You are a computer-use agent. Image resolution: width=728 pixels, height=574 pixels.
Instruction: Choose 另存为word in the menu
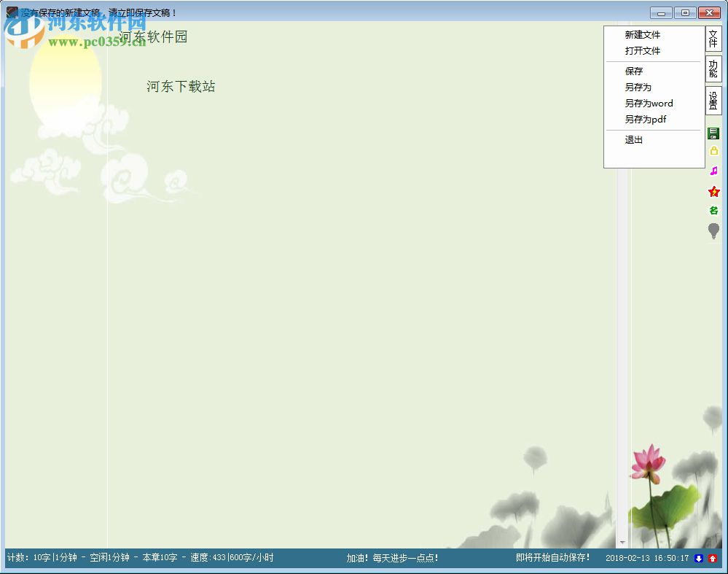[x=649, y=103]
